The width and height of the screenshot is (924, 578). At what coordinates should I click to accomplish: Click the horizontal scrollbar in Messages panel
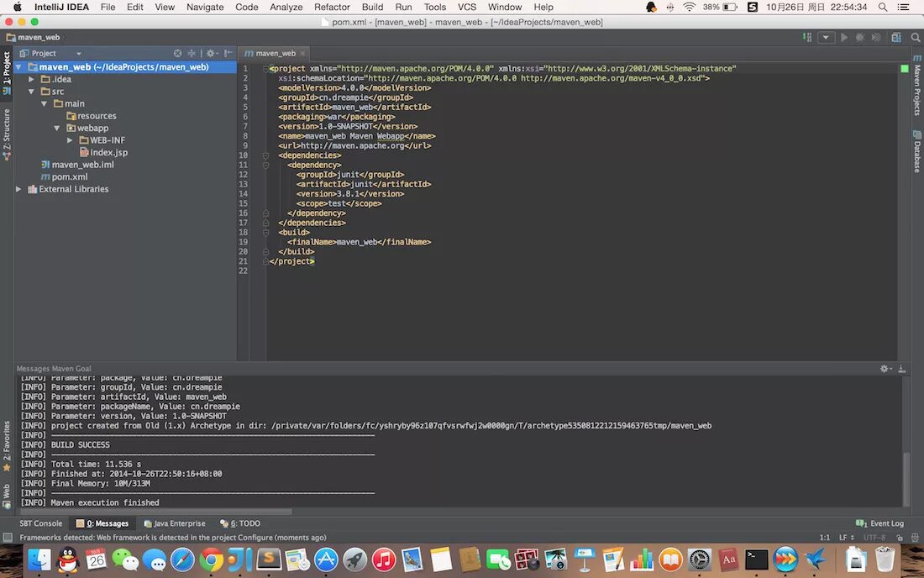pyautogui.click(x=155, y=512)
